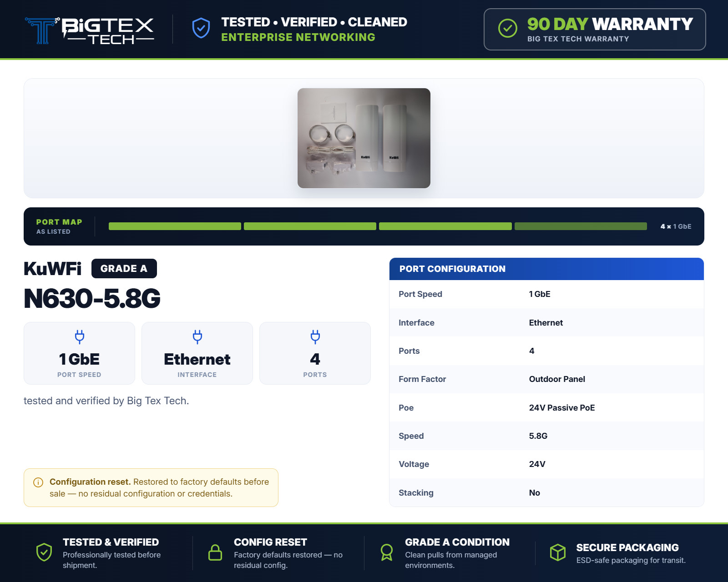Click the Ethernet interface card

click(197, 353)
